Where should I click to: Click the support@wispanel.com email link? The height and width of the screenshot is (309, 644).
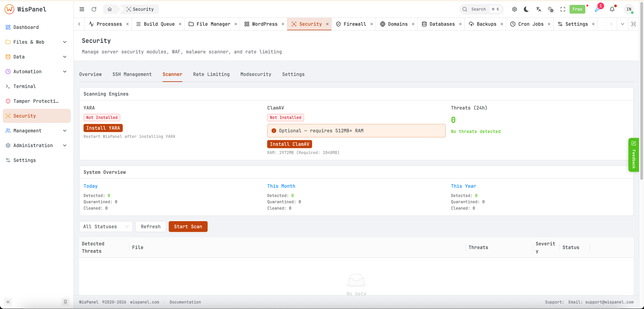click(609, 302)
